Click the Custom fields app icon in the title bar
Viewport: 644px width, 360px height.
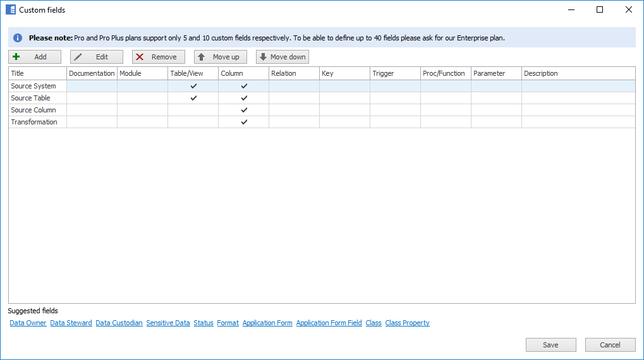pyautogui.click(x=10, y=10)
